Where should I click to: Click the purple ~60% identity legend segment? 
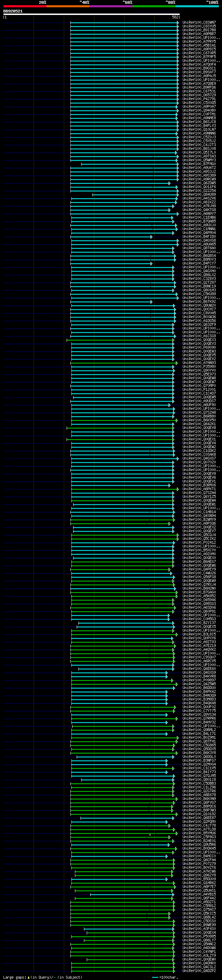pyautogui.click(x=111, y=6)
